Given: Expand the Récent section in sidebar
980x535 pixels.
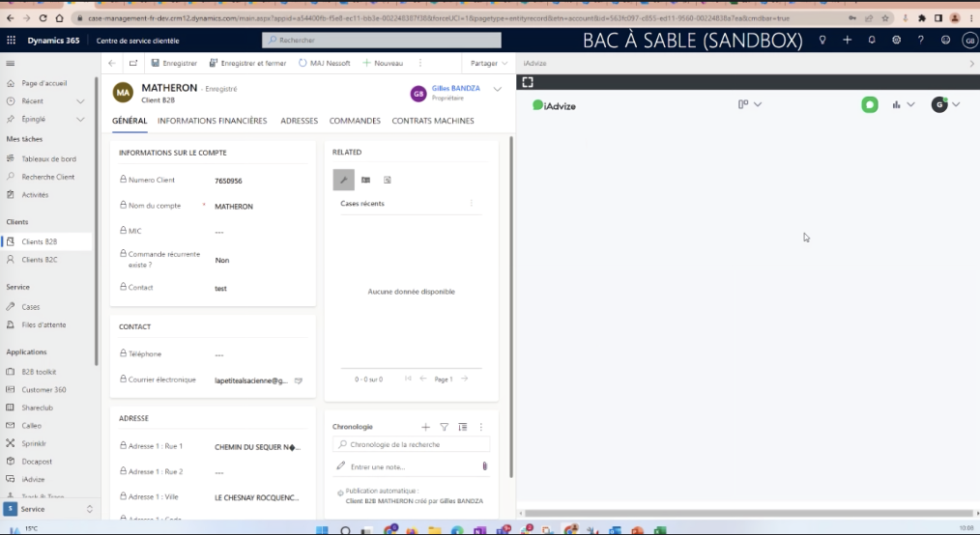Looking at the screenshot, I should [80, 101].
